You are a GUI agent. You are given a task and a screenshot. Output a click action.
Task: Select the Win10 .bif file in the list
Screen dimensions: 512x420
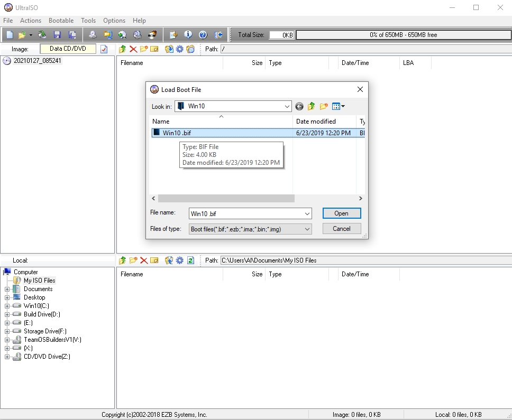pos(258,133)
